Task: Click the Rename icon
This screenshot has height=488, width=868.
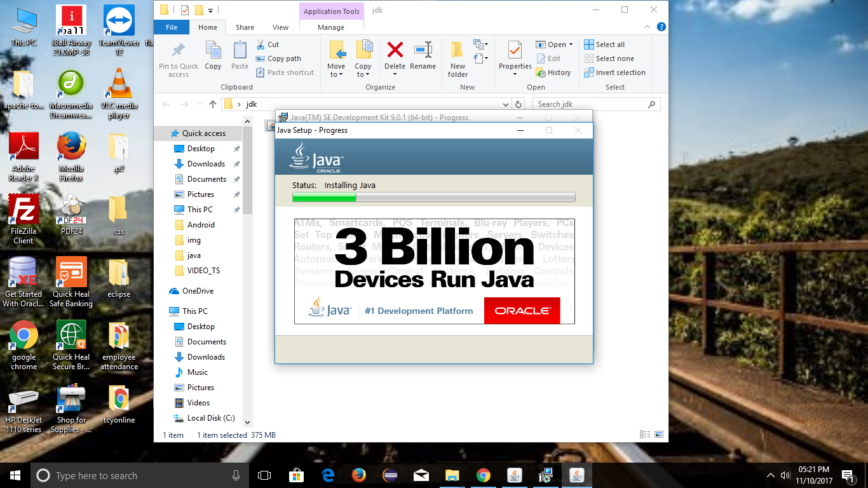Action: [x=423, y=50]
